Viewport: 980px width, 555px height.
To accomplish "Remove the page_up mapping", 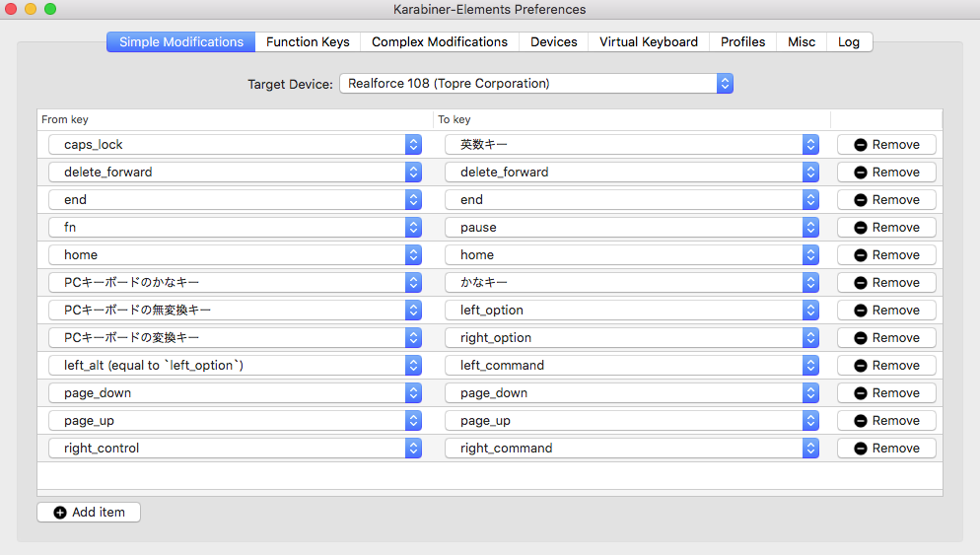I will [x=886, y=421].
